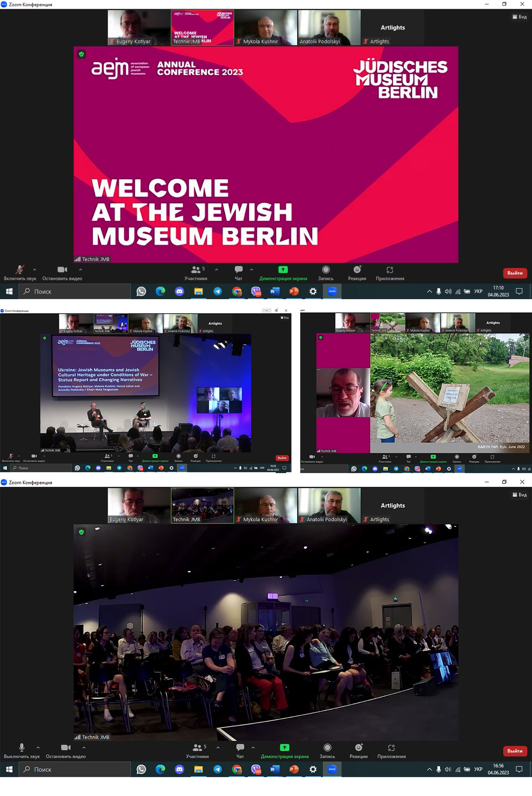Open Discord from the 17:10 taskbar
This screenshot has width=532, height=796.
(179, 291)
